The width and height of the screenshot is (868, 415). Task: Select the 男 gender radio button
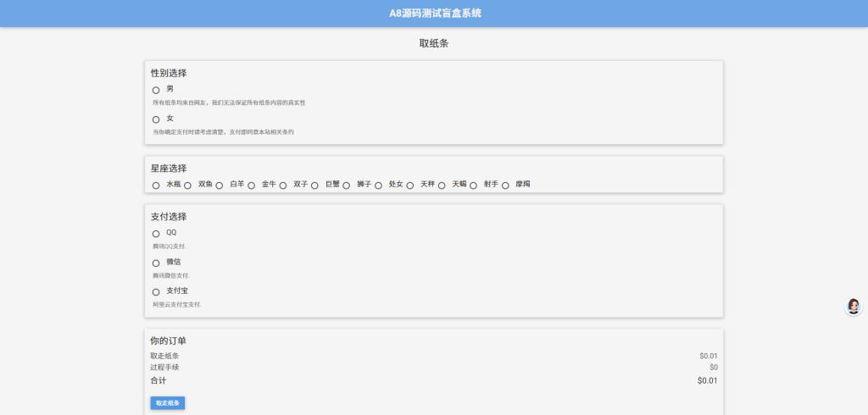tap(156, 90)
